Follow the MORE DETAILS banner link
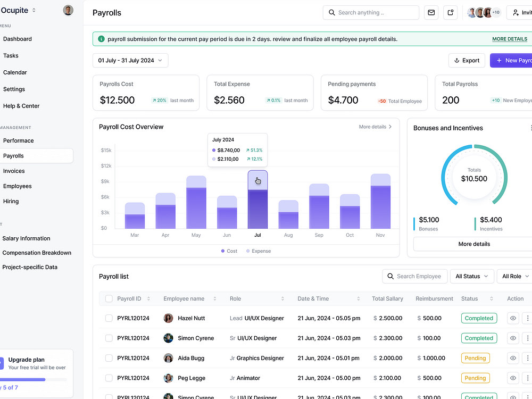 click(510, 39)
